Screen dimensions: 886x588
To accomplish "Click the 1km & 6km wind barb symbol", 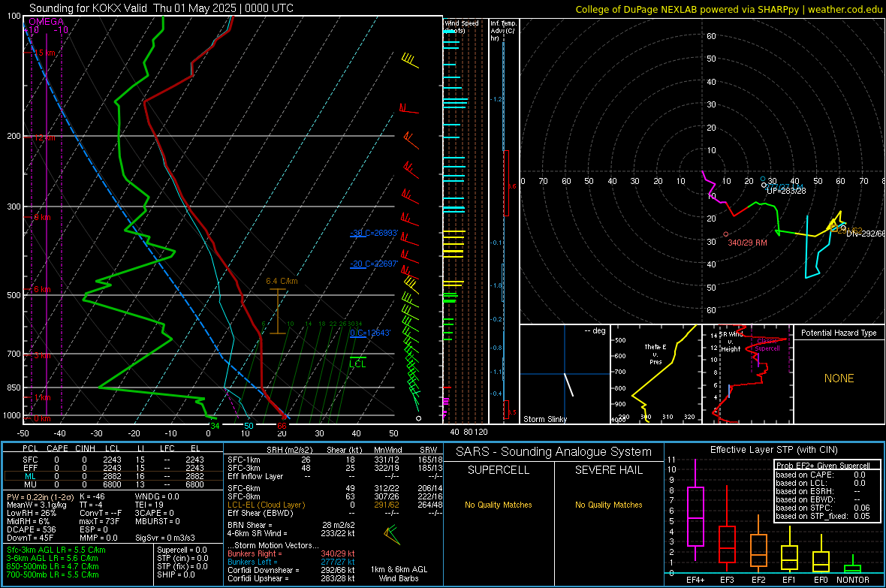I will click(392, 535).
